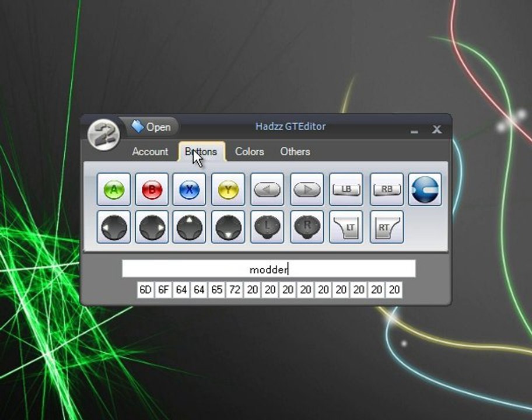Open the Others tab
532x420 pixels.
click(295, 152)
